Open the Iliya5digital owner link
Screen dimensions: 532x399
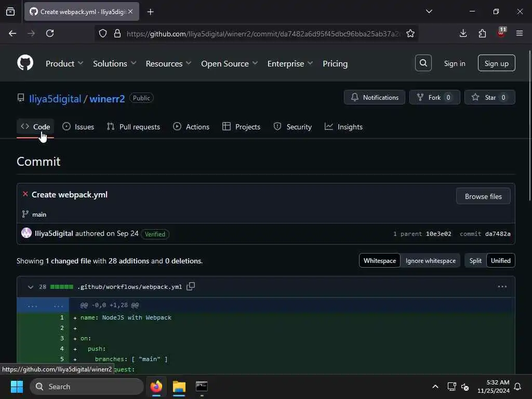click(x=55, y=99)
